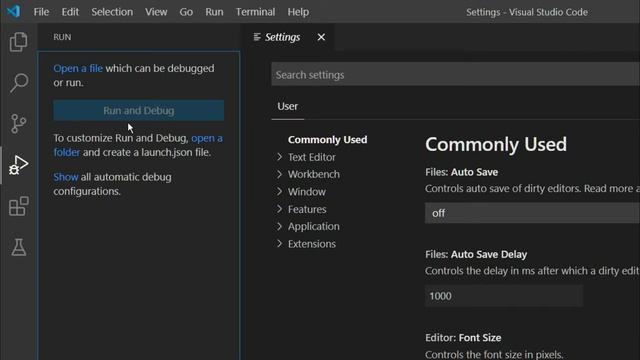Viewport: 640px width, 360px height.
Task: Open the Search view in activity bar
Action: [x=18, y=83]
